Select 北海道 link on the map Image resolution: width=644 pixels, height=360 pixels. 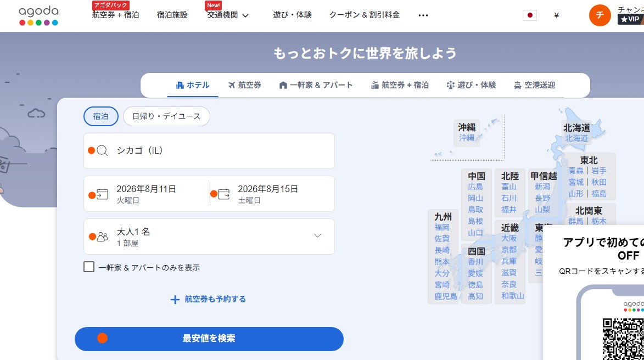576,138
